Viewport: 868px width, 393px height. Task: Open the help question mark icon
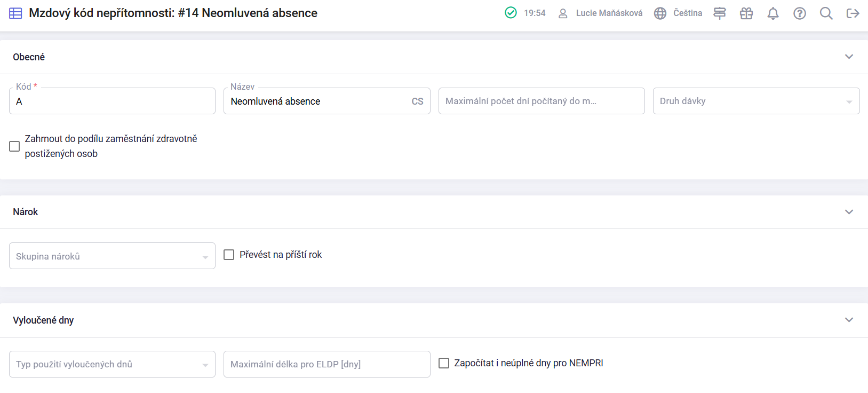coord(799,13)
